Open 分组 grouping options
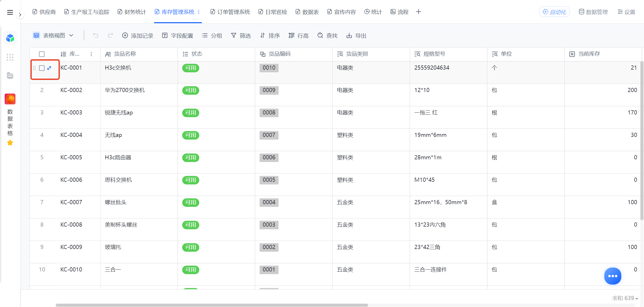Image resolution: width=644 pixels, height=307 pixels. pyautogui.click(x=212, y=36)
